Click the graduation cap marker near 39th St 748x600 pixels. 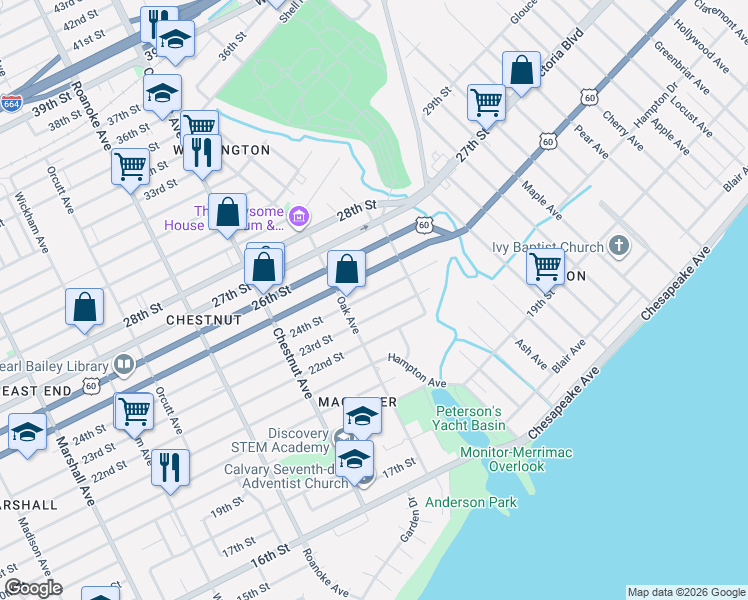pyautogui.click(x=175, y=40)
